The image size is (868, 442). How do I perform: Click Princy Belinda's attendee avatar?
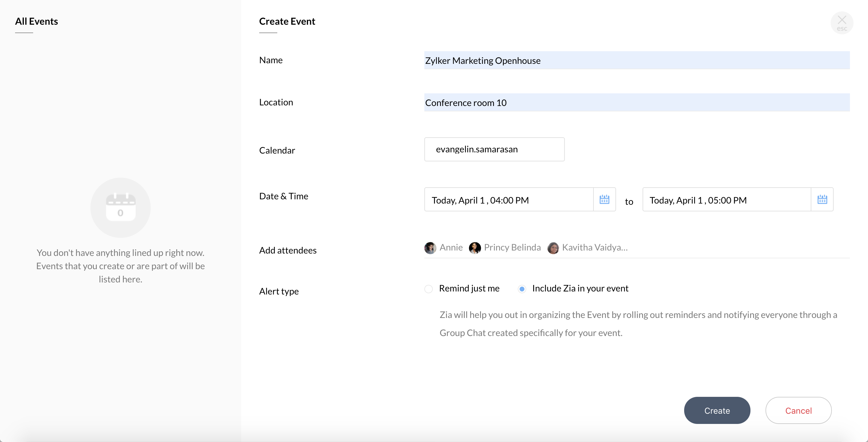tap(475, 248)
